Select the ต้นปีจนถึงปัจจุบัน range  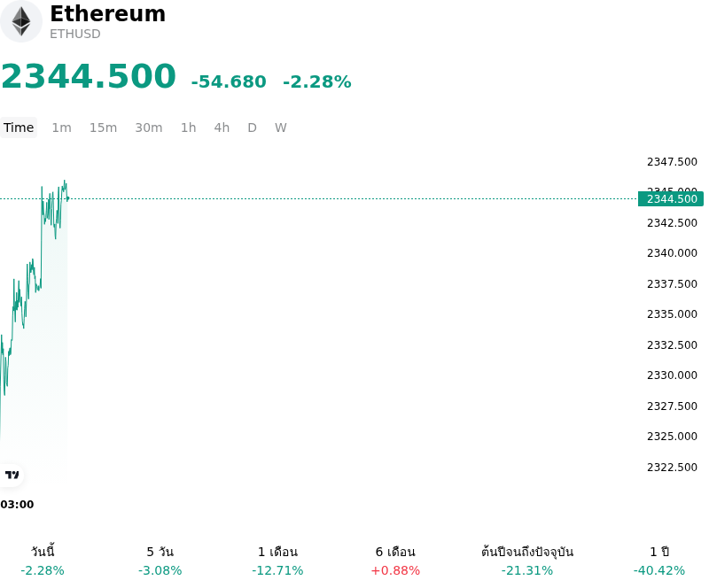click(x=527, y=561)
